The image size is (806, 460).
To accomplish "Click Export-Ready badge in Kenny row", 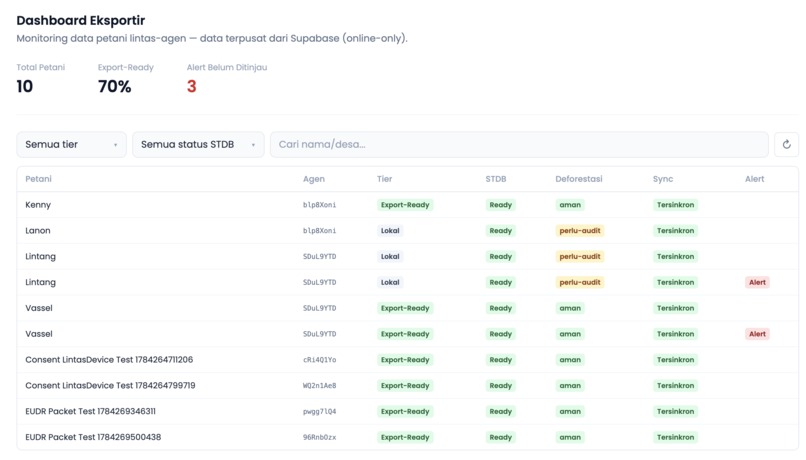I will (405, 205).
